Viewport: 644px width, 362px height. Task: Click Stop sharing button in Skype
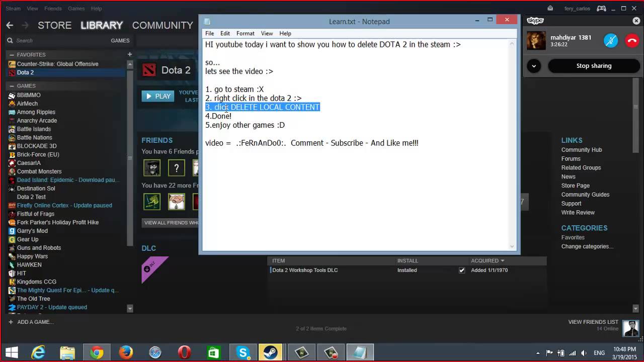(594, 66)
